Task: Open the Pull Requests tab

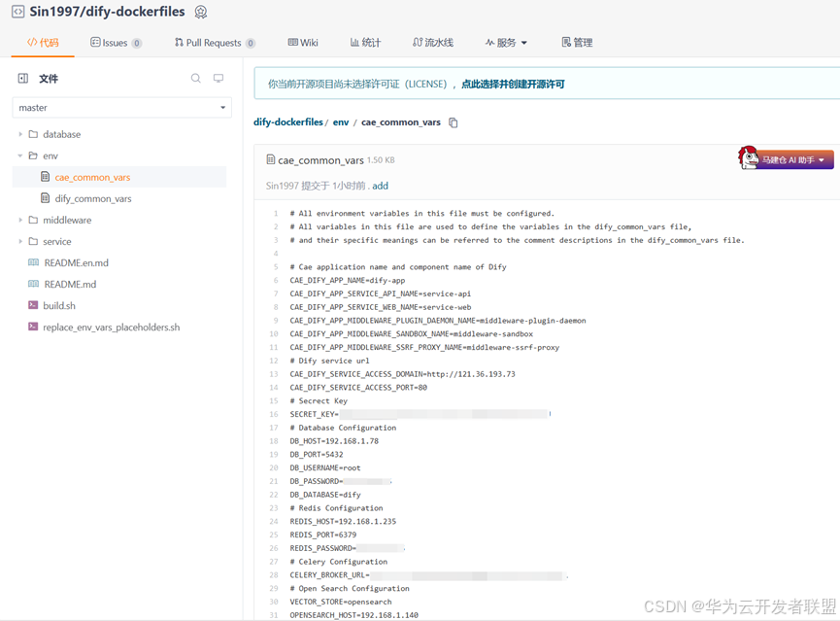Action: pos(215,43)
